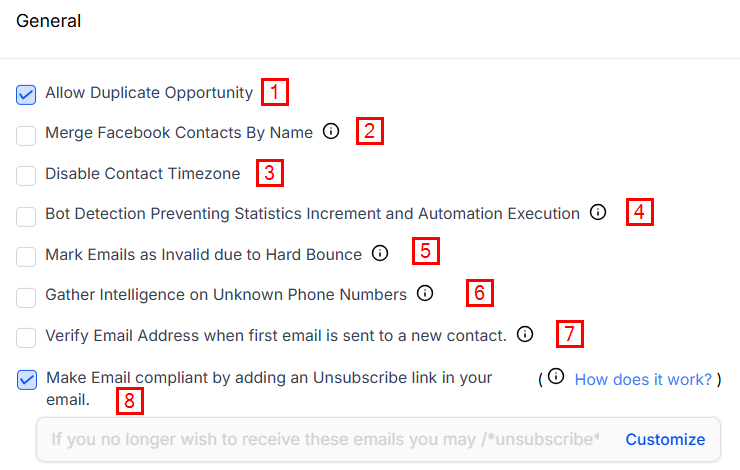This screenshot has height=470, width=740.
Task: Click the General section heading
Action: (x=48, y=21)
